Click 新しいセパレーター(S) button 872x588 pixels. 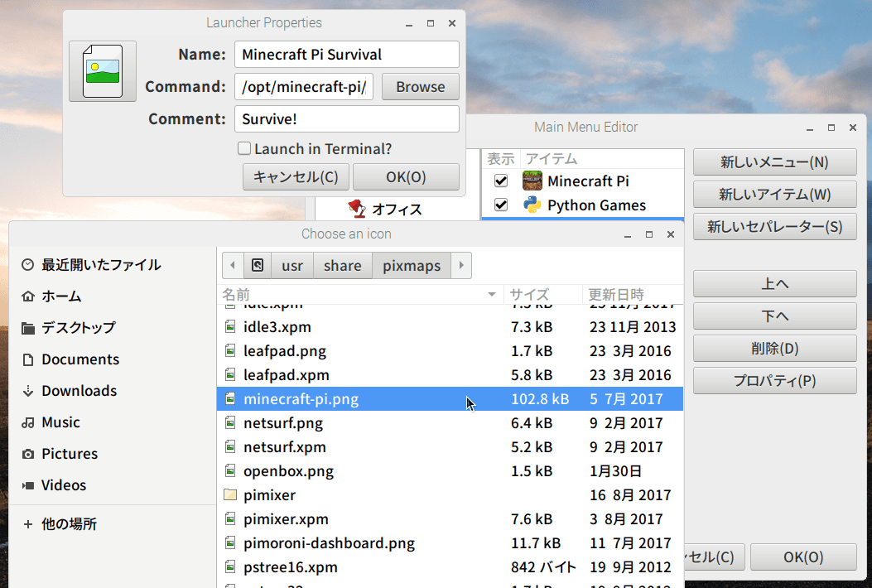[x=774, y=226]
